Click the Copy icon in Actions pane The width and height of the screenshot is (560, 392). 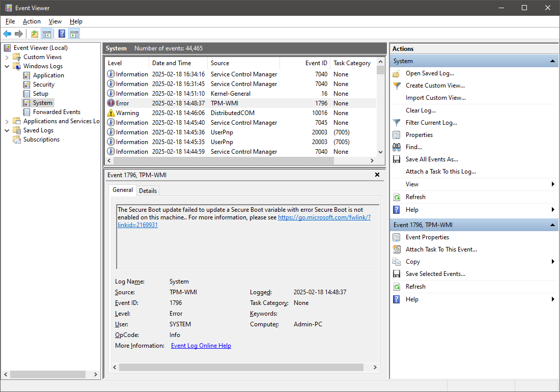point(397,262)
